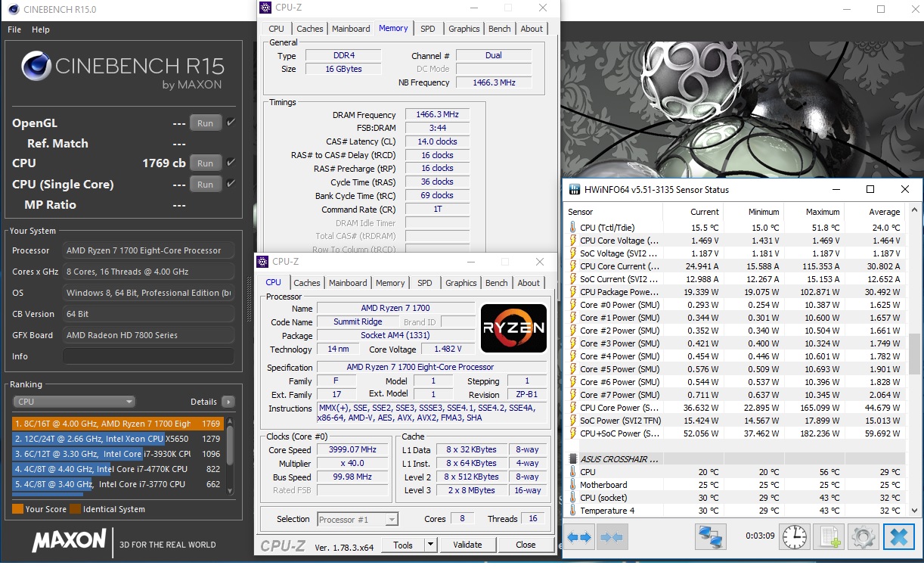Click back CPU-Z Memory window title icon
This screenshot has height=584, width=924.
click(265, 8)
